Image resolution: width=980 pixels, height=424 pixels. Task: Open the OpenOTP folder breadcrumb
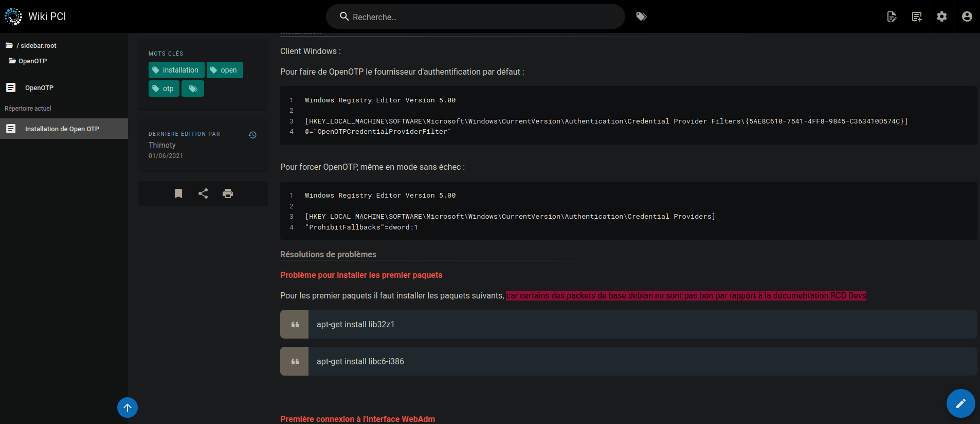[32, 61]
